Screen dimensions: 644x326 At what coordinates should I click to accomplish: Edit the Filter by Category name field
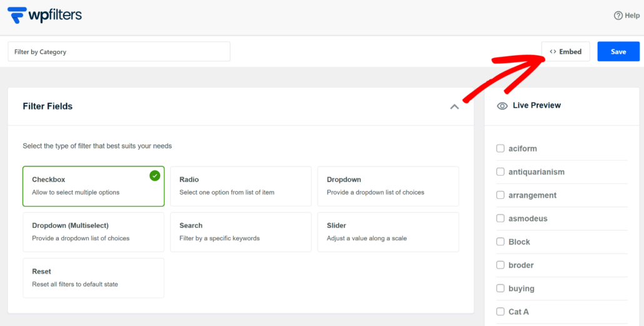[119, 51]
